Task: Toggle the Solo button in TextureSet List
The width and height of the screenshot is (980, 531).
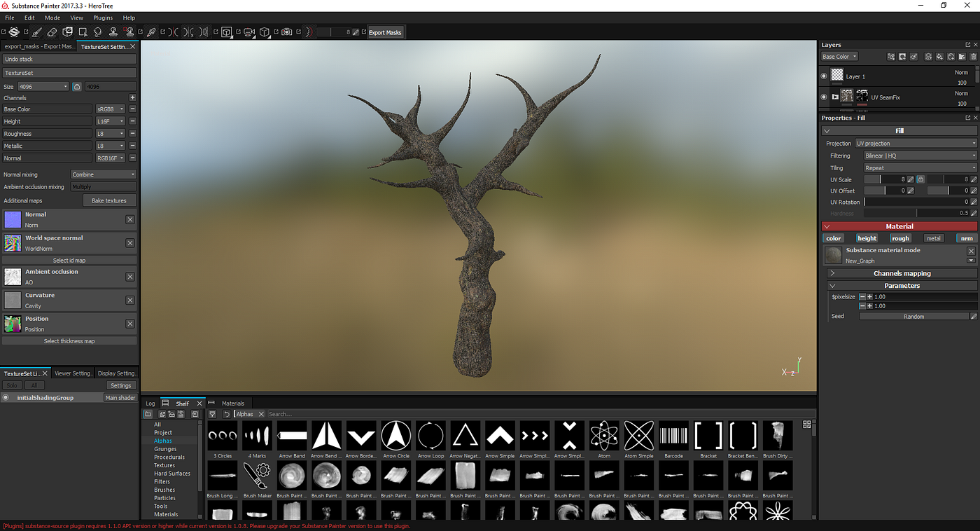Action: 11,385
